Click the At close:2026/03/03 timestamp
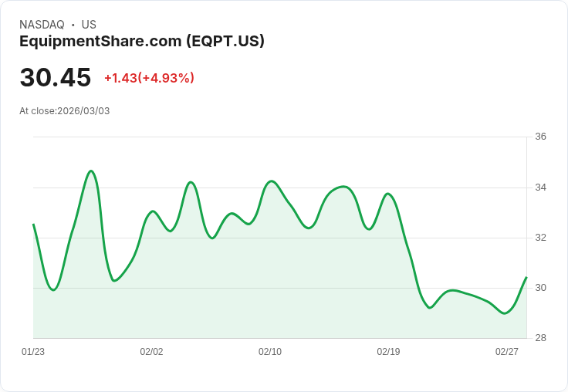 (65, 111)
